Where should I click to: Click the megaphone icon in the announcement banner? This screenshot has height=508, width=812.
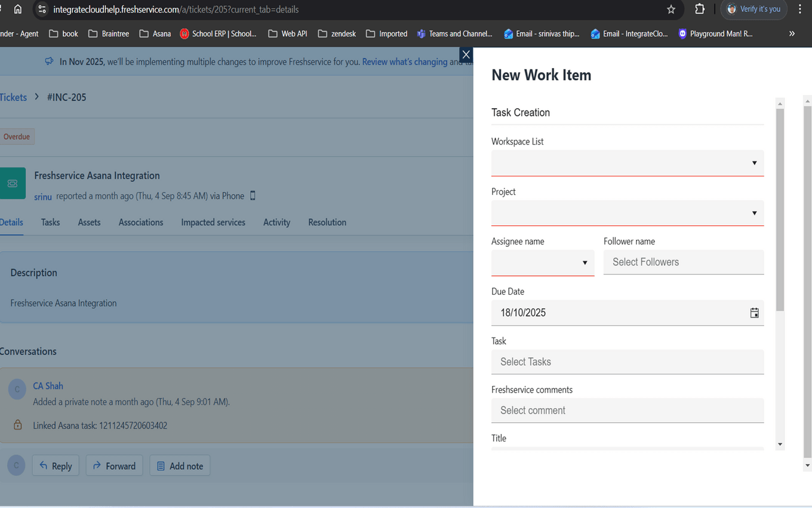pyautogui.click(x=48, y=61)
